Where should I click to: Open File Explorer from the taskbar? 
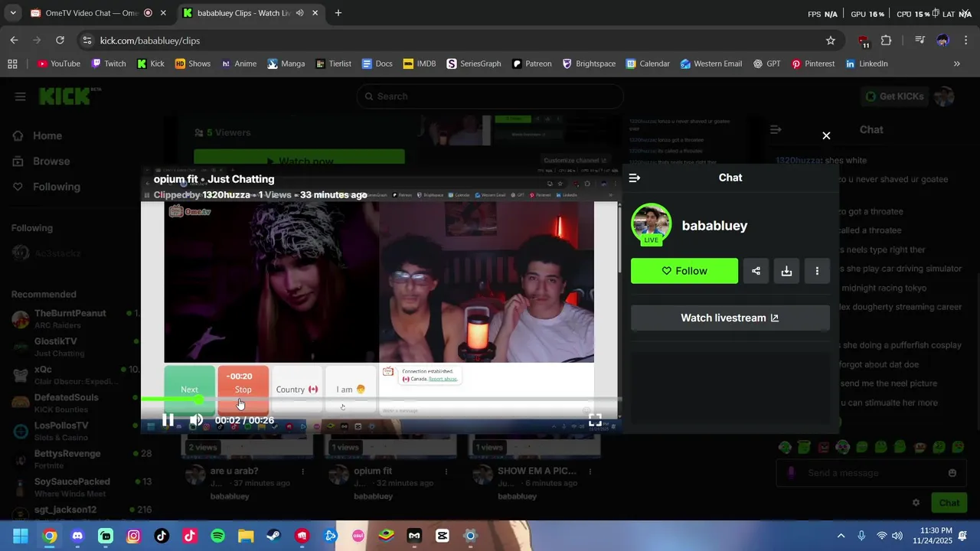(246, 536)
